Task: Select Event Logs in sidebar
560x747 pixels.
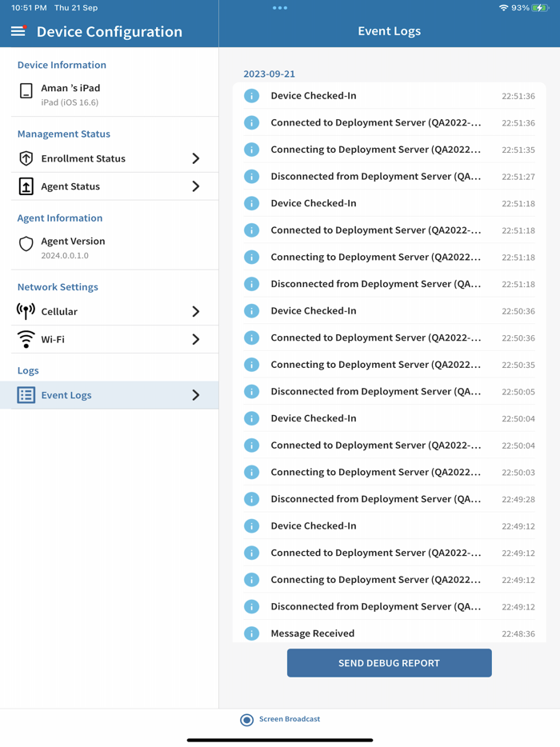Action: pyautogui.click(x=110, y=395)
